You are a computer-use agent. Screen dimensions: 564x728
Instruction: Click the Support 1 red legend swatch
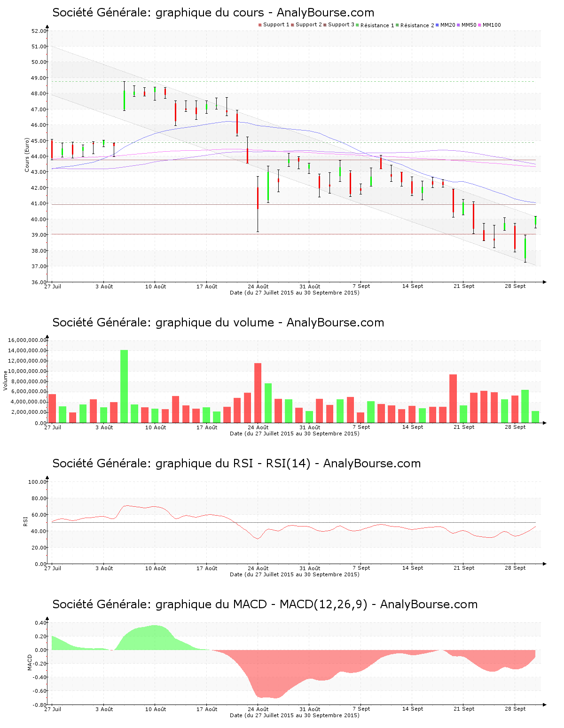pyautogui.click(x=260, y=25)
